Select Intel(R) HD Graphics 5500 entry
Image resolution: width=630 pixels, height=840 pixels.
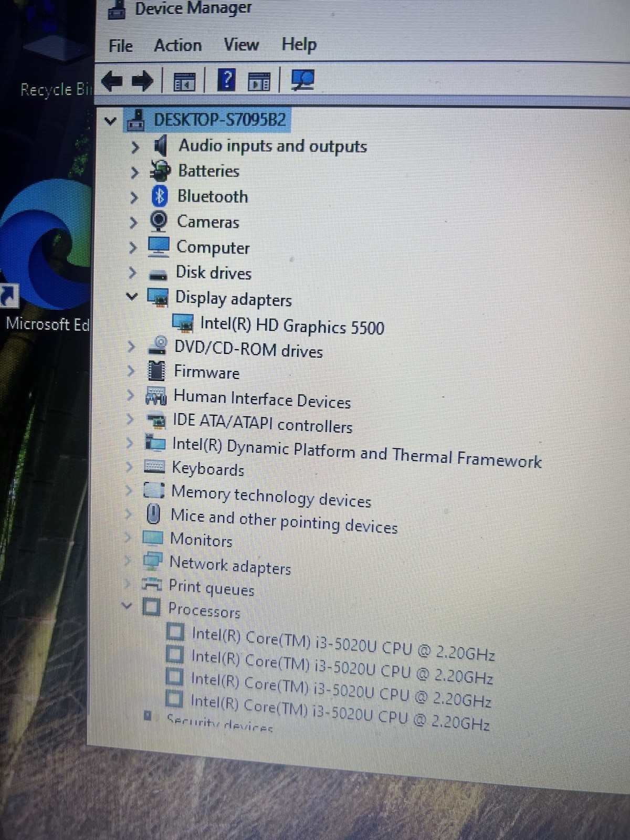292,325
